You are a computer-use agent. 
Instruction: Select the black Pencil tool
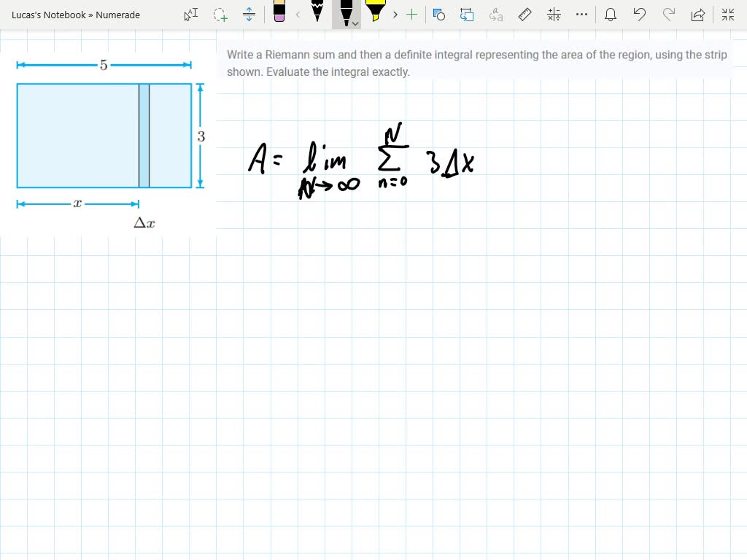(317, 11)
